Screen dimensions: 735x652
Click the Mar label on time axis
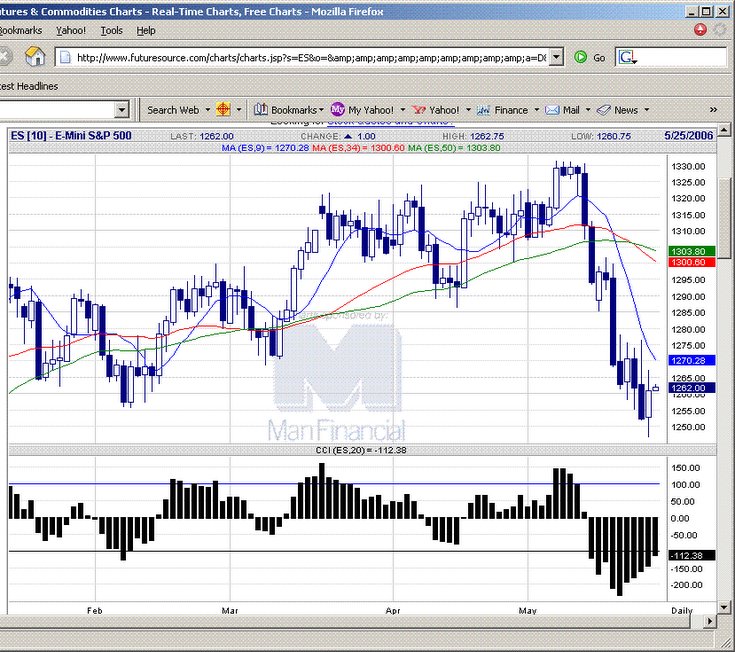coord(230,611)
